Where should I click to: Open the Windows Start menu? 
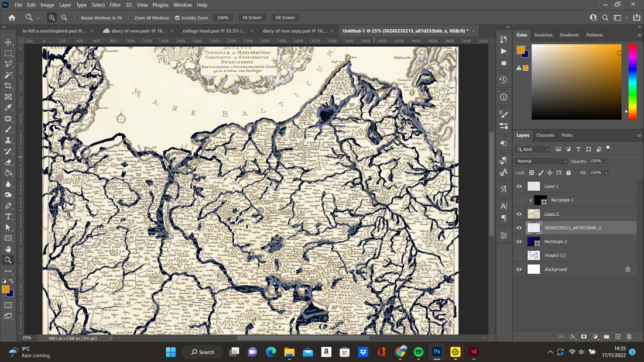pos(171,352)
